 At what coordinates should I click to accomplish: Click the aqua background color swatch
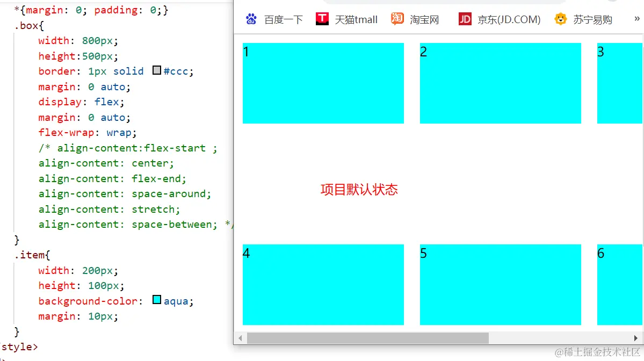tap(156, 300)
